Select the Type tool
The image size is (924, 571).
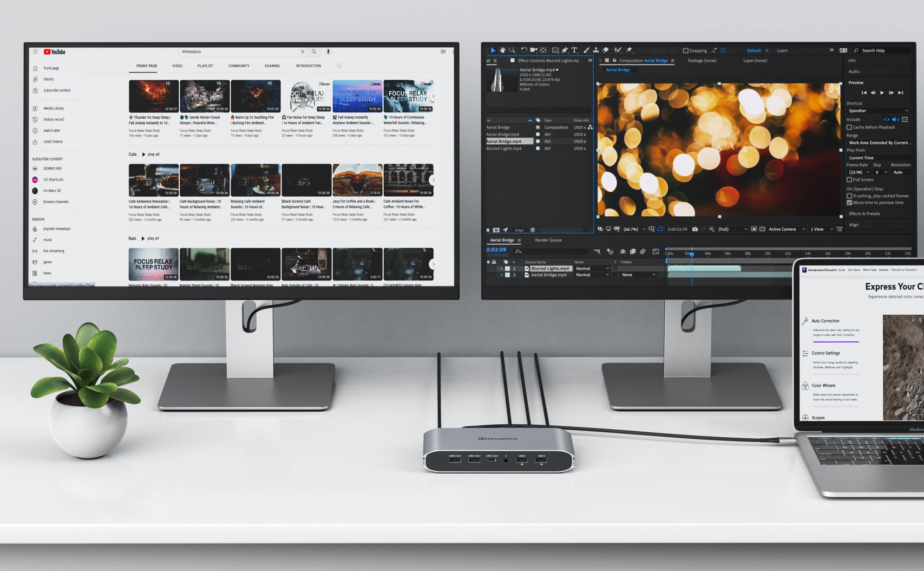574,50
